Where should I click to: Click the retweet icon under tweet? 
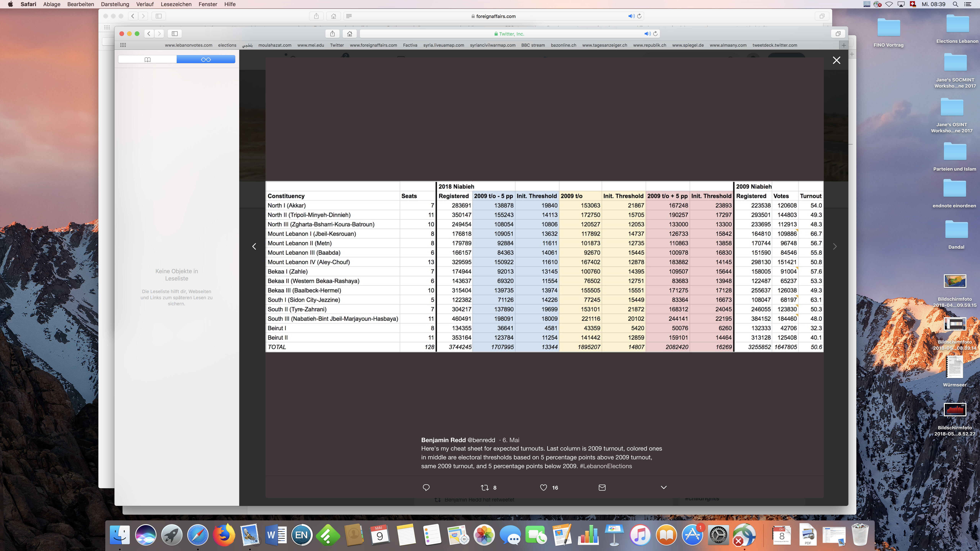pos(485,487)
